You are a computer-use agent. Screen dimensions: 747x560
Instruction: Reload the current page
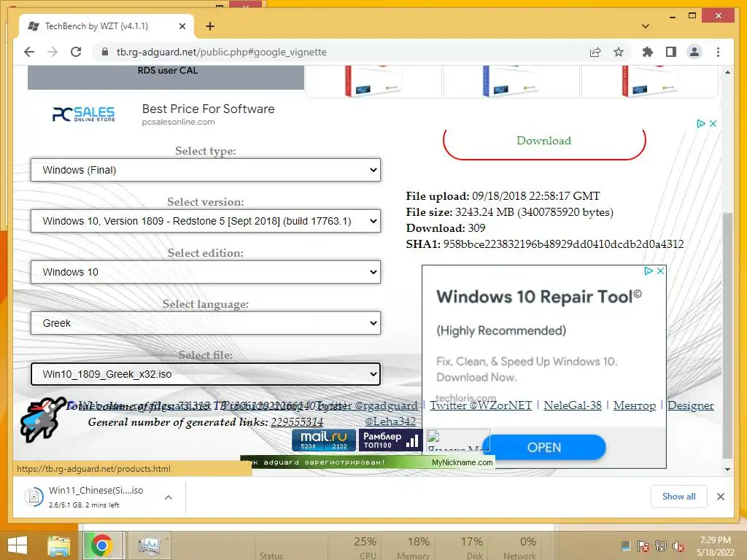point(76,52)
